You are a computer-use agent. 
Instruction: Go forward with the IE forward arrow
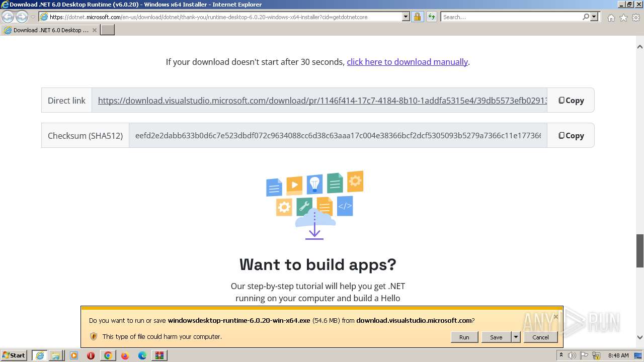click(x=22, y=17)
